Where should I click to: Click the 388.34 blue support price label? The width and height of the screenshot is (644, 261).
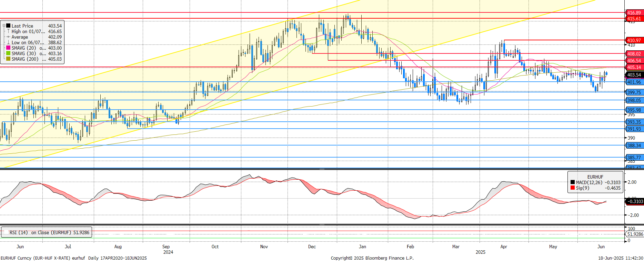click(634, 145)
